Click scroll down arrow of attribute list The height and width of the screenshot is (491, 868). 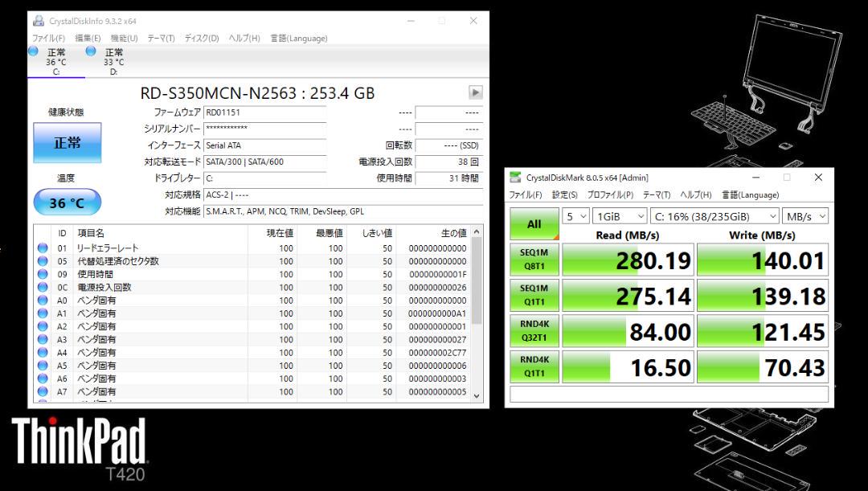click(477, 396)
